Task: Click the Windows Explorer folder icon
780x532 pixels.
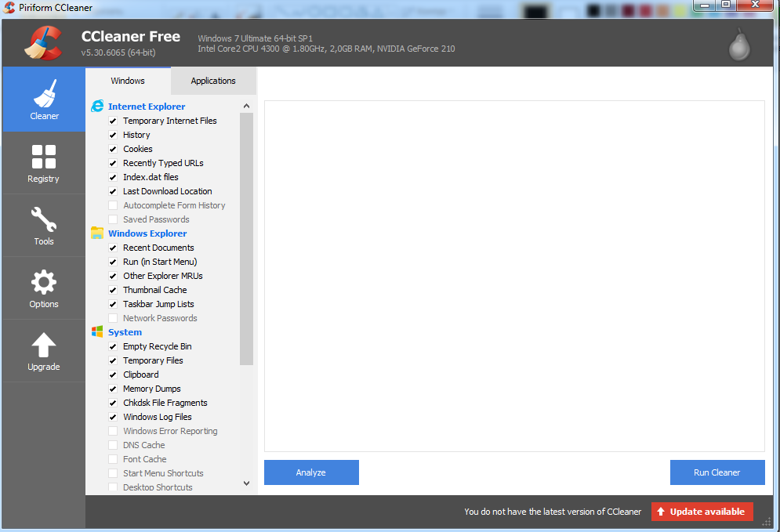Action: (x=97, y=233)
